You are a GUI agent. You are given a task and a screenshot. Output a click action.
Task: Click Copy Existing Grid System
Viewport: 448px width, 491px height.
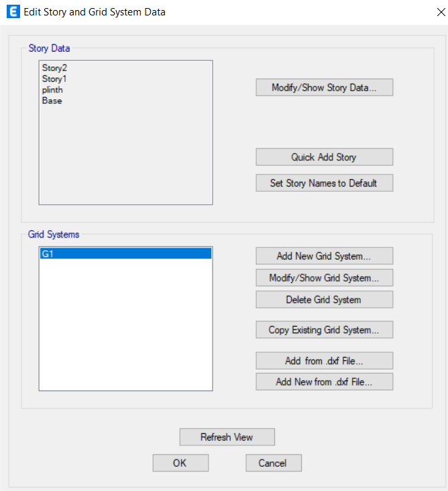(x=324, y=330)
